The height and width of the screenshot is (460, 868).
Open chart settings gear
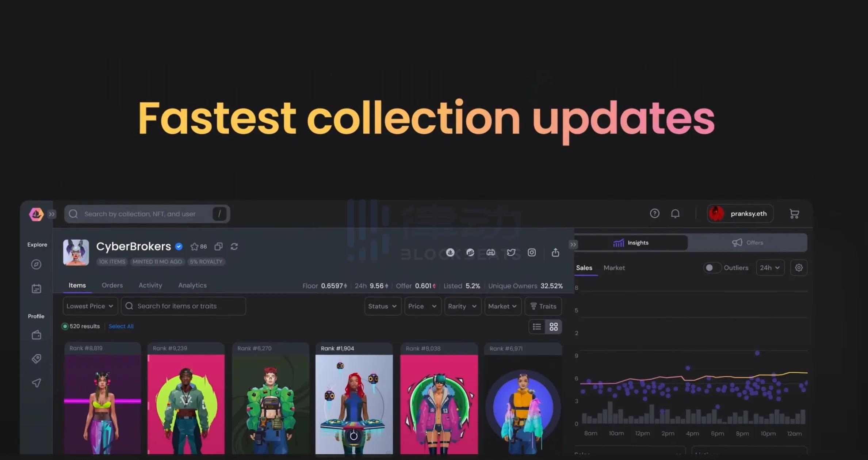pos(799,268)
